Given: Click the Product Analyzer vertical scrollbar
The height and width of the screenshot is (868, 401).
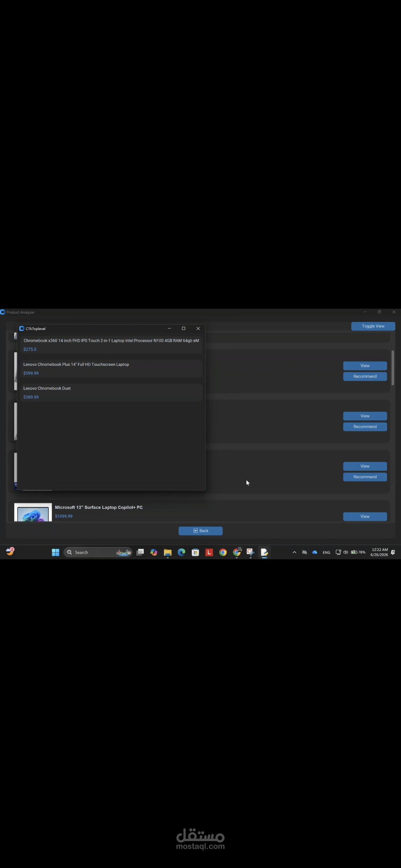Looking at the screenshot, I should [x=392, y=368].
